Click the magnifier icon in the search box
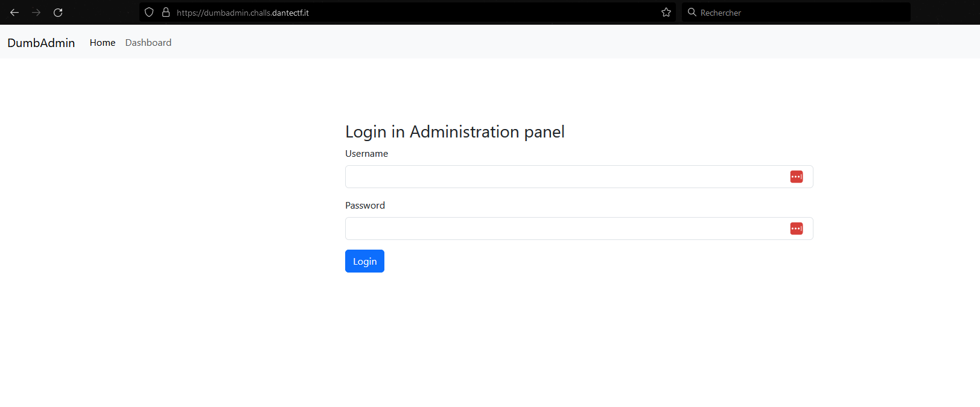Image resolution: width=980 pixels, height=407 pixels. point(692,12)
